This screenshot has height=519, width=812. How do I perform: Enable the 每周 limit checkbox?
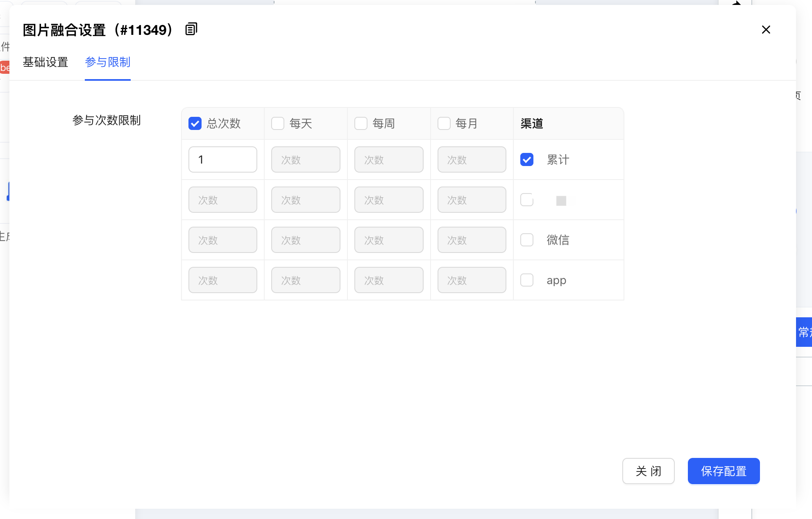(x=361, y=123)
